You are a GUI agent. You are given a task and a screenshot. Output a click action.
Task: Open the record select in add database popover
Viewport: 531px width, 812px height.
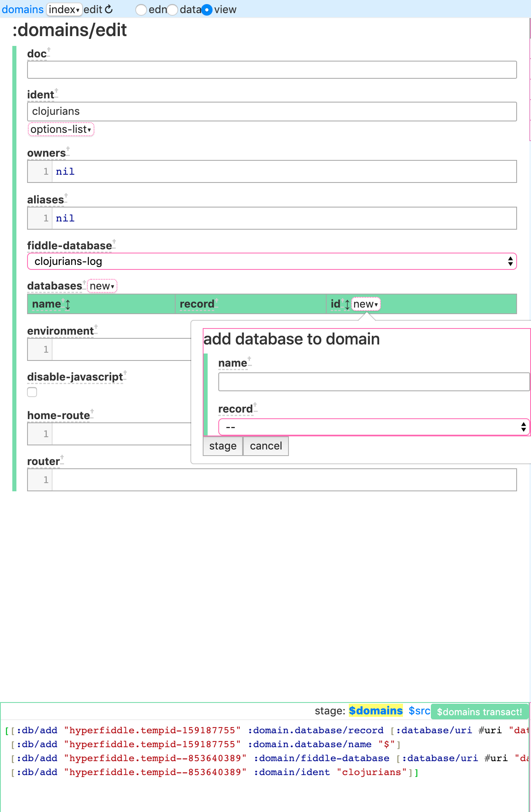point(374,427)
